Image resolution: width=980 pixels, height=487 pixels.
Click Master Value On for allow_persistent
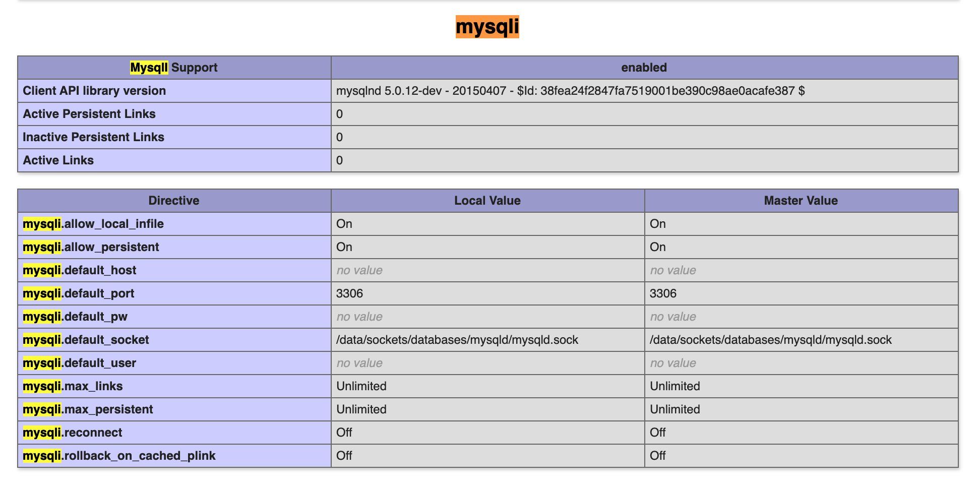(x=658, y=247)
